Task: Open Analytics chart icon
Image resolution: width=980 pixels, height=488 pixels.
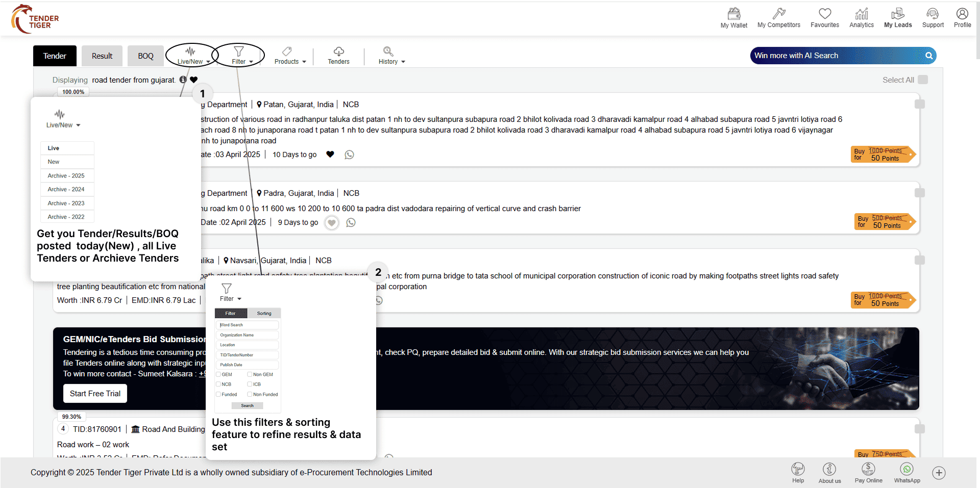Action: [861, 14]
